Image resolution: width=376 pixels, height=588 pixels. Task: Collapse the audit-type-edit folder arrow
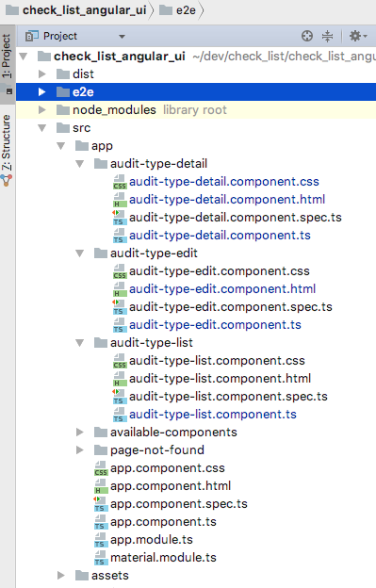80,253
